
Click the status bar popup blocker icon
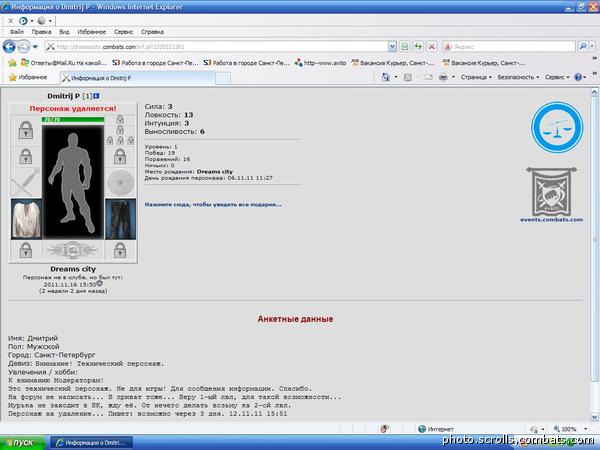385,429
